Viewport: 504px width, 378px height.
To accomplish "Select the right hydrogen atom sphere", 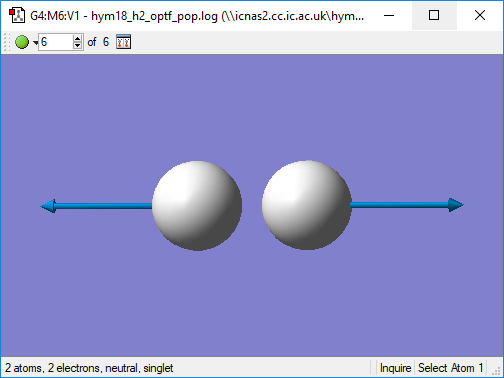I will click(307, 205).
